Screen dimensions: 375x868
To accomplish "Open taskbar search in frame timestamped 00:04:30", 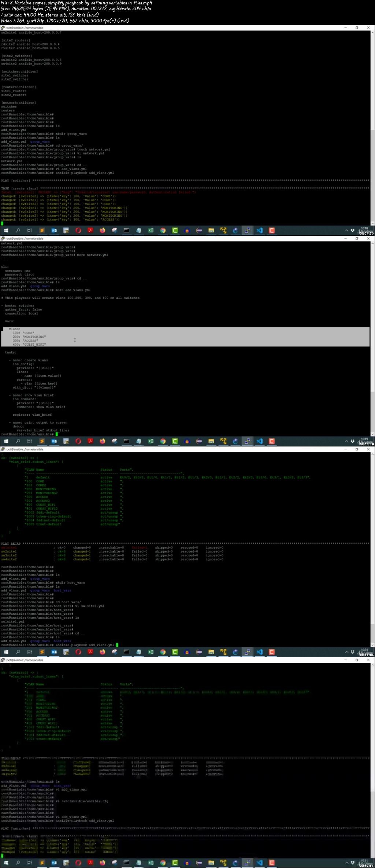I will (18, 231).
